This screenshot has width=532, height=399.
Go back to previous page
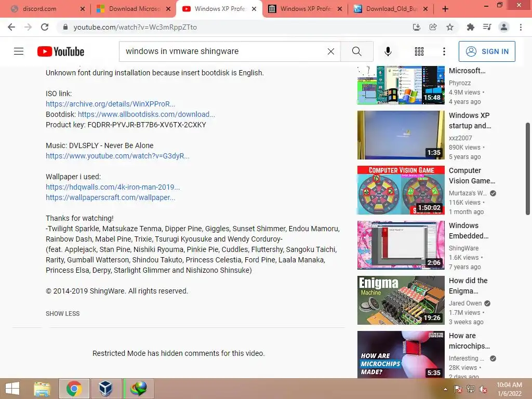click(11, 27)
